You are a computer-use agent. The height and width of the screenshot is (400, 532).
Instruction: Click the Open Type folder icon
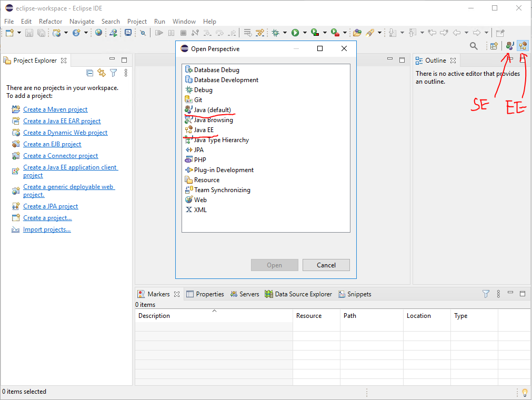(357, 33)
